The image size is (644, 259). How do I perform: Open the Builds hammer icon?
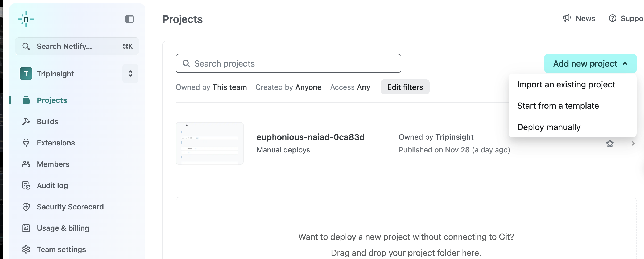[26, 122]
